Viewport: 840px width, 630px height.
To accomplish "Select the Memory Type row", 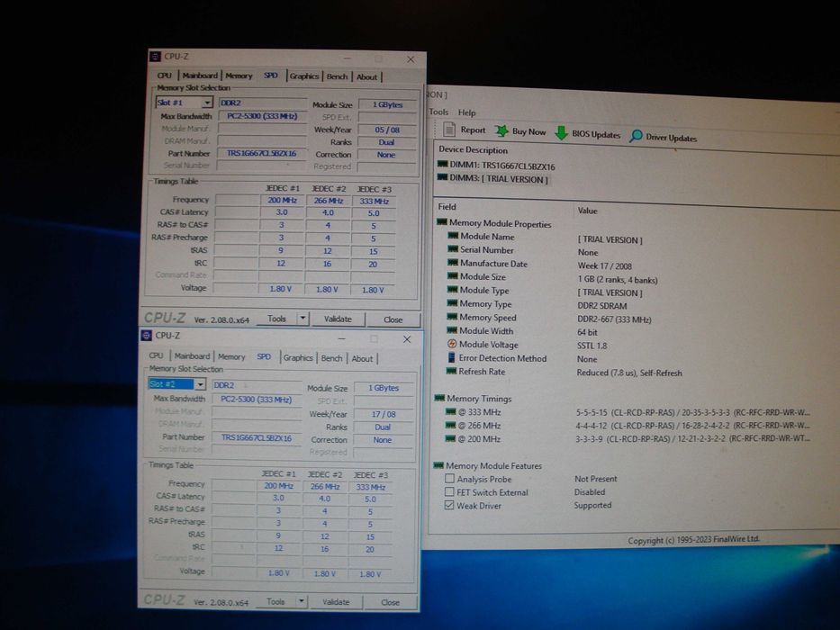I will pos(537,305).
